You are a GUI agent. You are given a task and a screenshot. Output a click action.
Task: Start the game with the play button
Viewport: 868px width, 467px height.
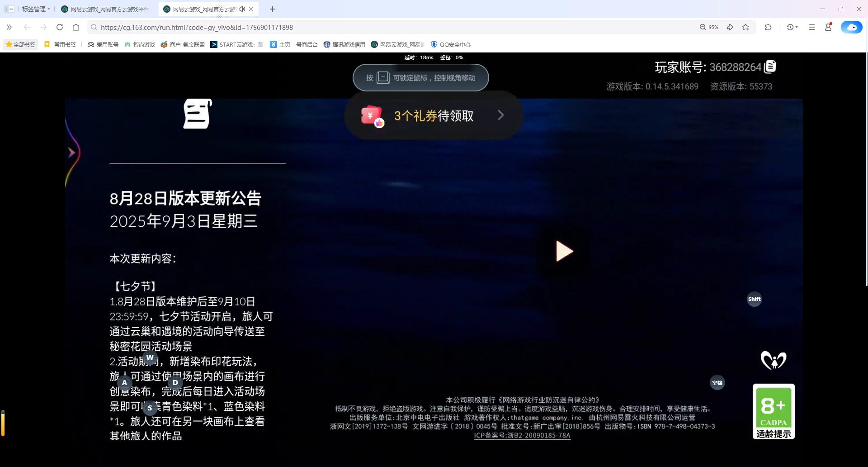[x=564, y=251]
